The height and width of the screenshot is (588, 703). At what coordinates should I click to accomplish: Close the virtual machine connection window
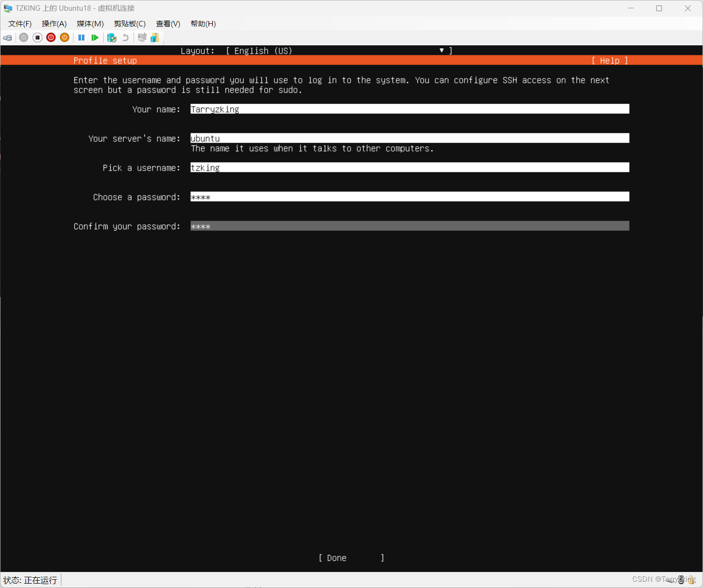tap(688, 8)
